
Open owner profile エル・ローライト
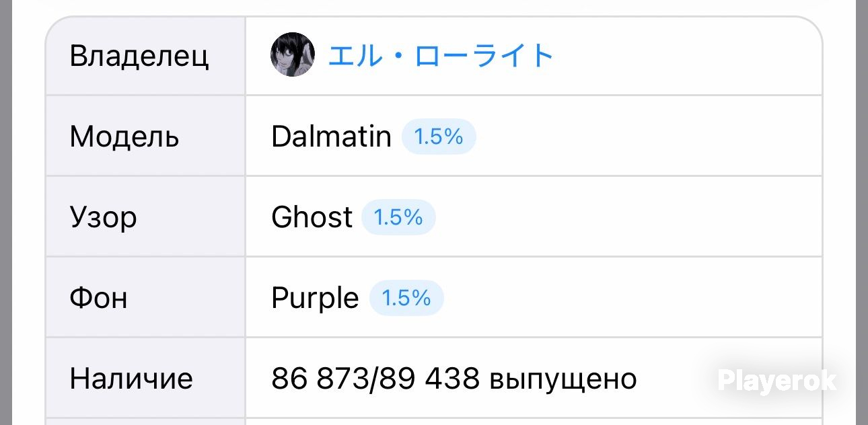tap(441, 56)
